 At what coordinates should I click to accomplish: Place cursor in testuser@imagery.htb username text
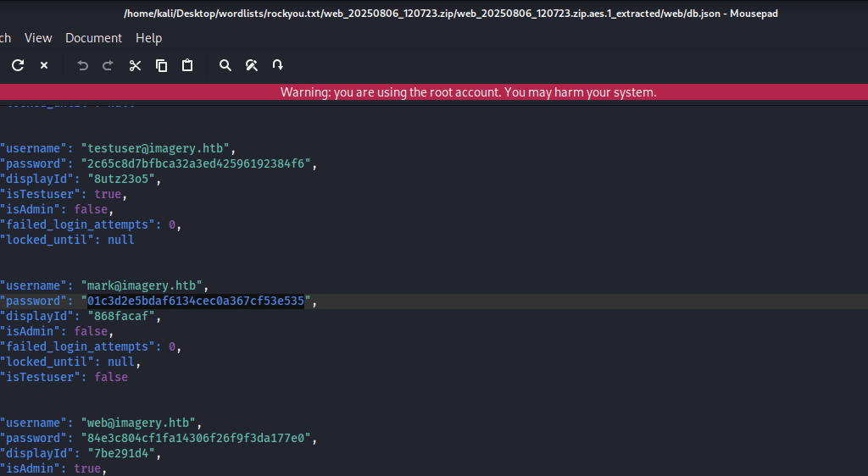157,148
